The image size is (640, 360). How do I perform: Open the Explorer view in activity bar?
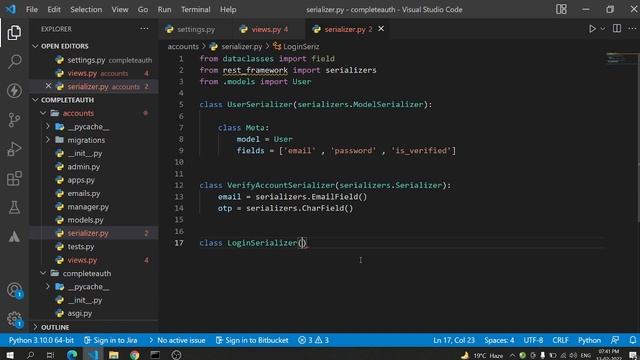coord(14,33)
